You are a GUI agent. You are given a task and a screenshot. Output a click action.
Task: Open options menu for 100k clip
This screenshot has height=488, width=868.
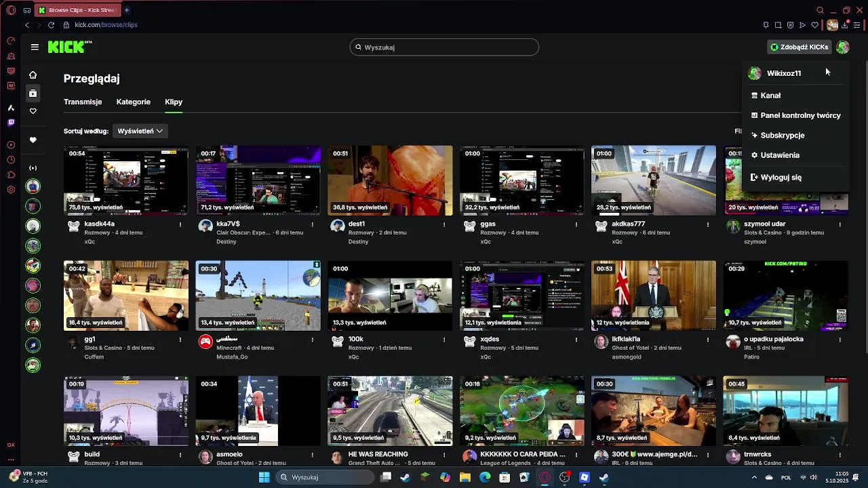point(444,339)
